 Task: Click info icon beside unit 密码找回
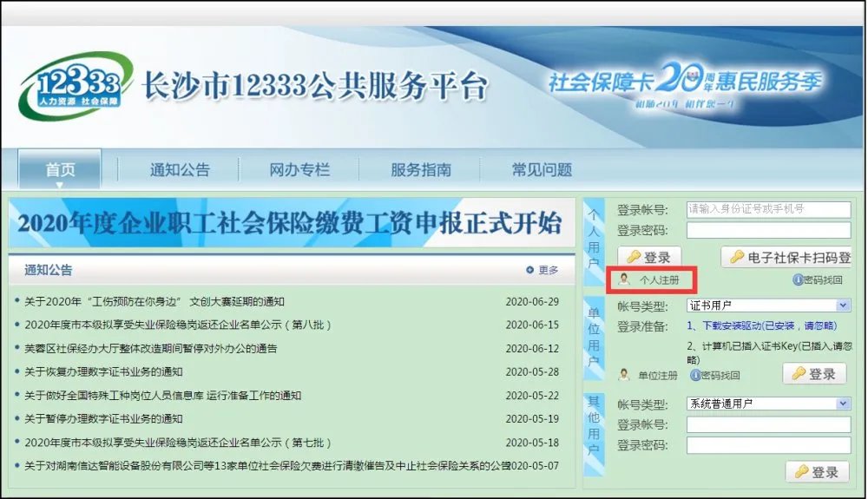pyautogui.click(x=694, y=375)
